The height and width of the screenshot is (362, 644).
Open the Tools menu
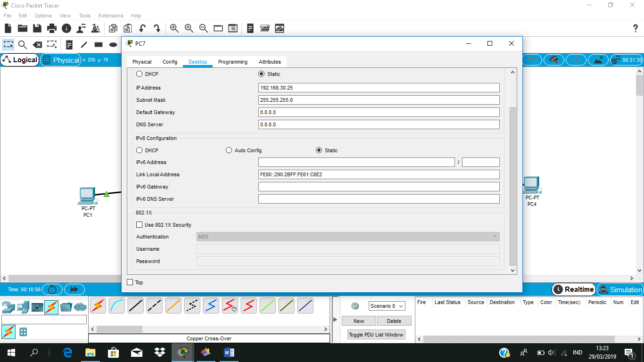coord(84,16)
